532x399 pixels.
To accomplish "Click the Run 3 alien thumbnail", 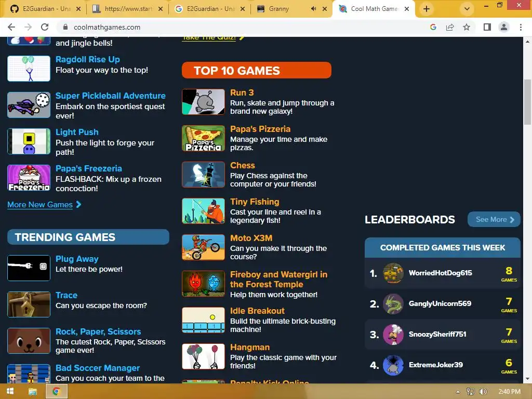I will pyautogui.click(x=203, y=102).
